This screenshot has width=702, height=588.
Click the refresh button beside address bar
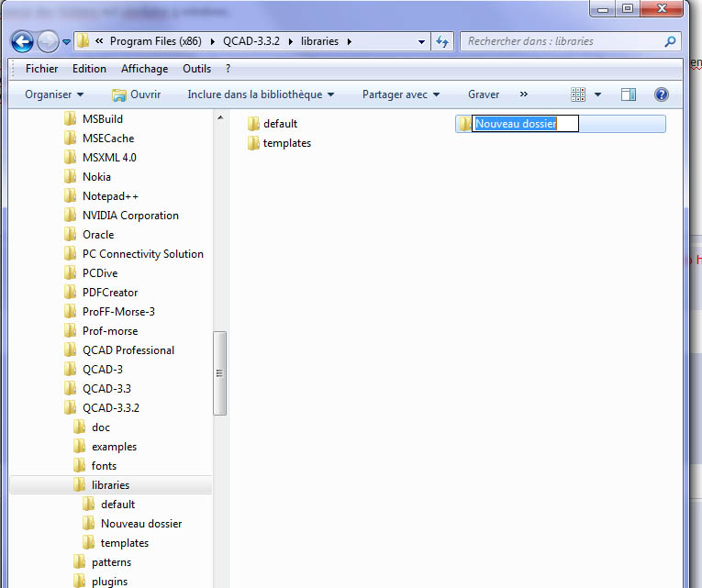[x=443, y=41]
